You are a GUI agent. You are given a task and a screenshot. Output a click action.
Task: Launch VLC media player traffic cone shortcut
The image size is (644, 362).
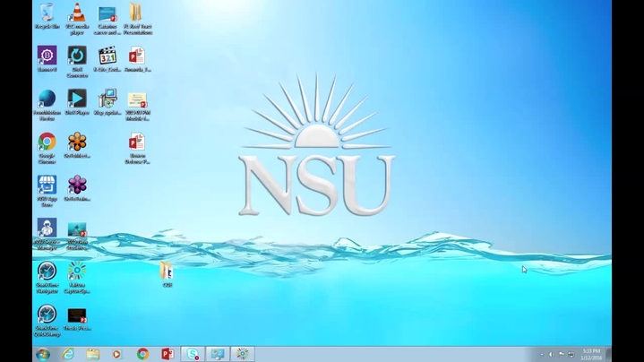tap(77, 13)
